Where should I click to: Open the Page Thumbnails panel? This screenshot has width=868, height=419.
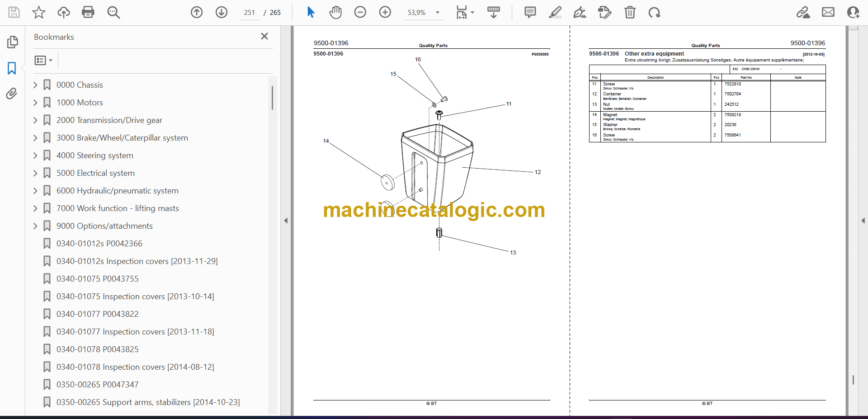click(12, 42)
